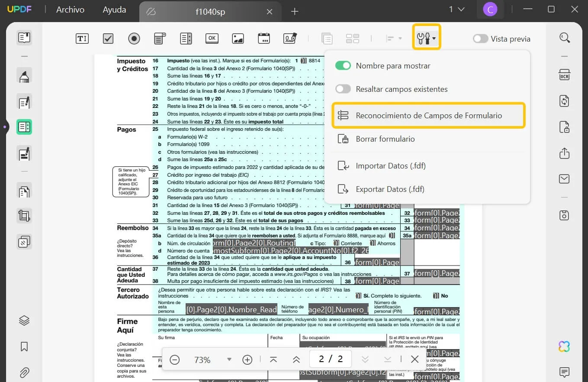
Task: Go to the last page arrow
Action: (388, 359)
